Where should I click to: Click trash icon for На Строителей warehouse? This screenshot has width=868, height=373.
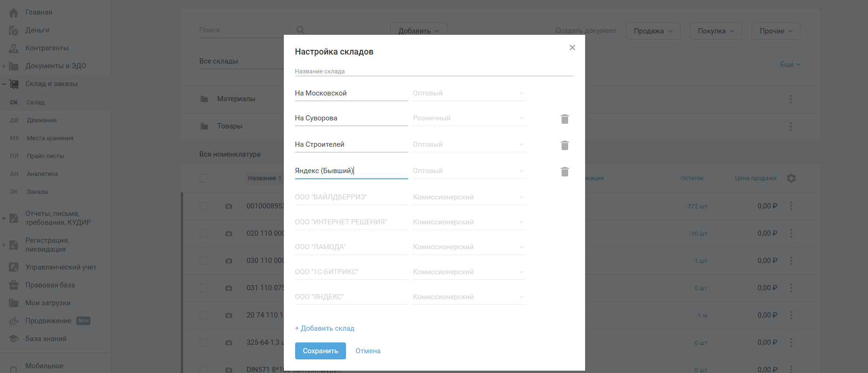[565, 145]
